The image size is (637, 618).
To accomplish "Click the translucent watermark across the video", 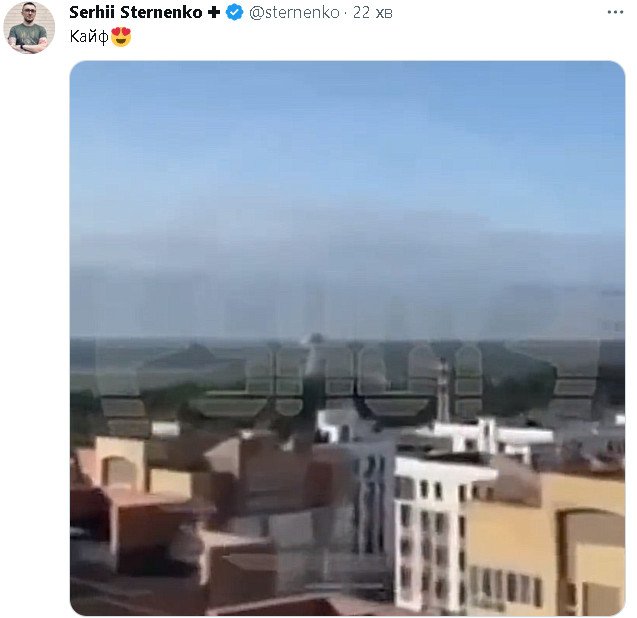I will pyautogui.click(x=347, y=382).
